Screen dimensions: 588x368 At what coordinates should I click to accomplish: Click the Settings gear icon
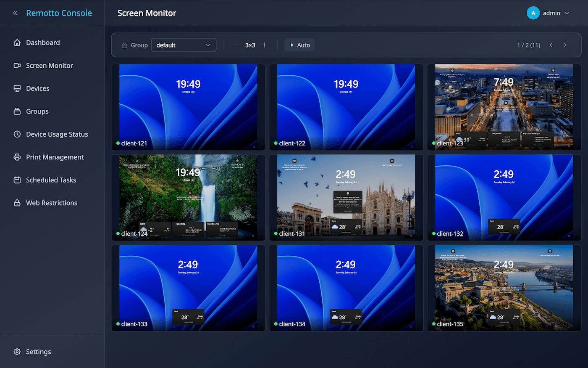[17, 352]
